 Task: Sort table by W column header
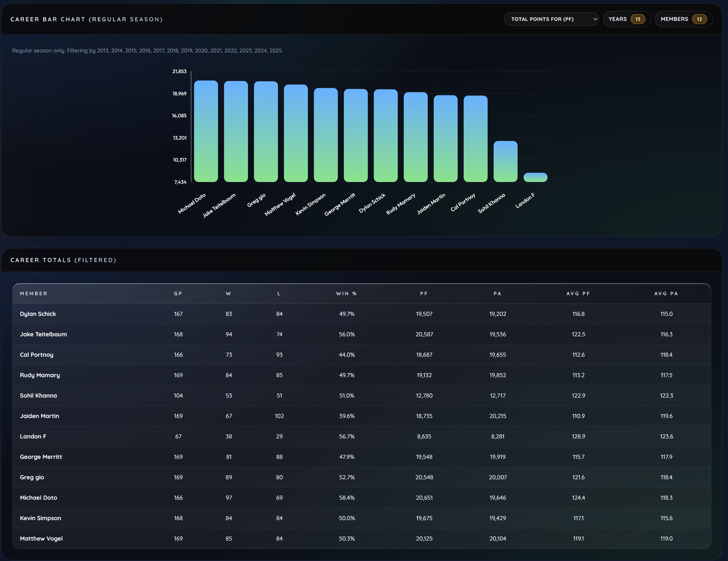pyautogui.click(x=228, y=293)
